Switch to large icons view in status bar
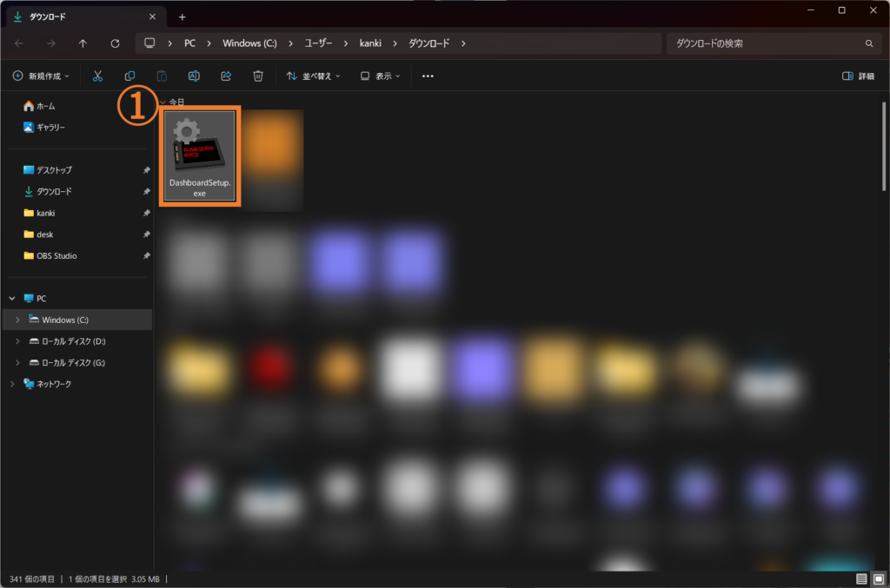The height and width of the screenshot is (588, 890). click(877, 578)
